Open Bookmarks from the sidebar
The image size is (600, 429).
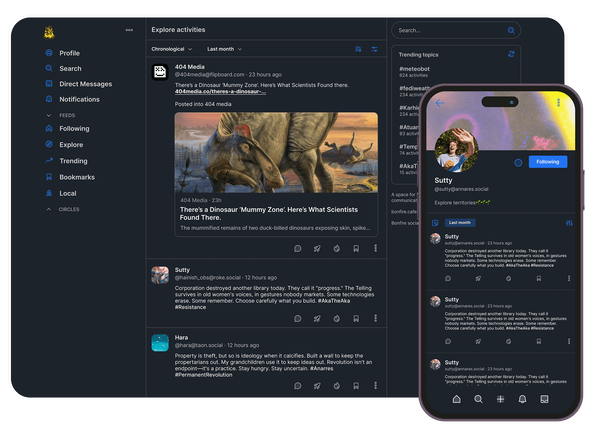pyautogui.click(x=76, y=176)
